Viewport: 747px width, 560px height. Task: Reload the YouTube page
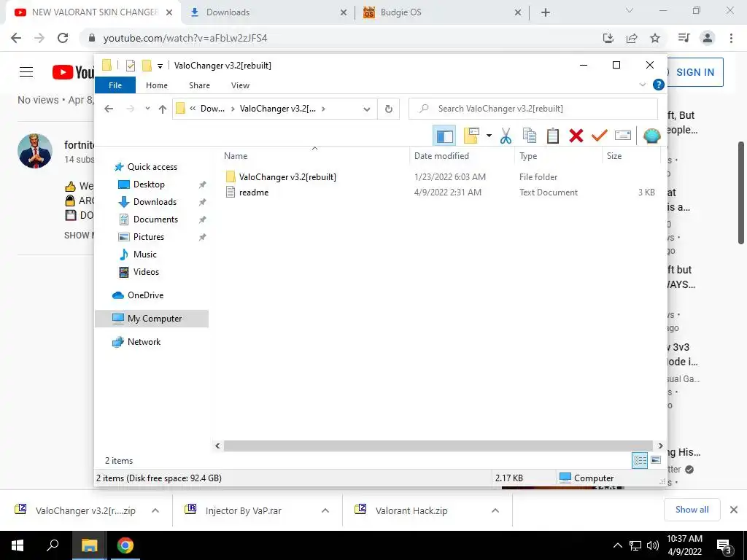(63, 38)
